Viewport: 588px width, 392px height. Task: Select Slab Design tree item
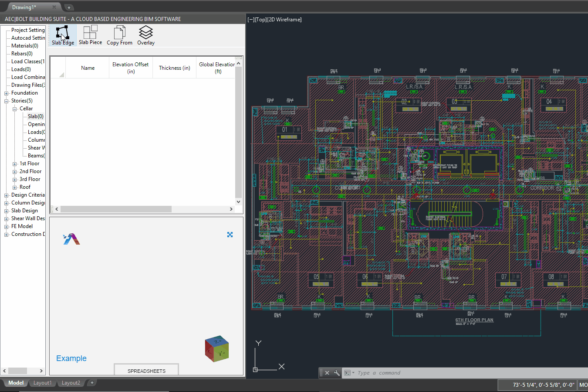[x=24, y=211]
